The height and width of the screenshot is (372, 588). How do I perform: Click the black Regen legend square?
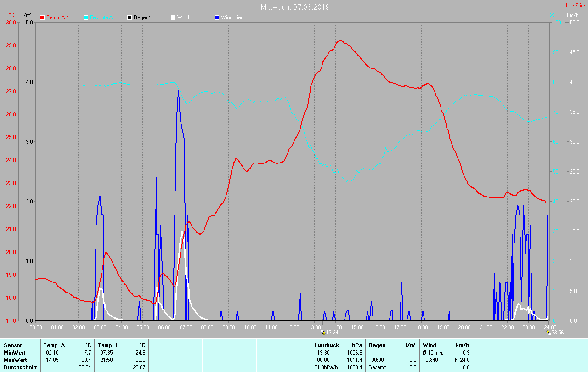130,17
